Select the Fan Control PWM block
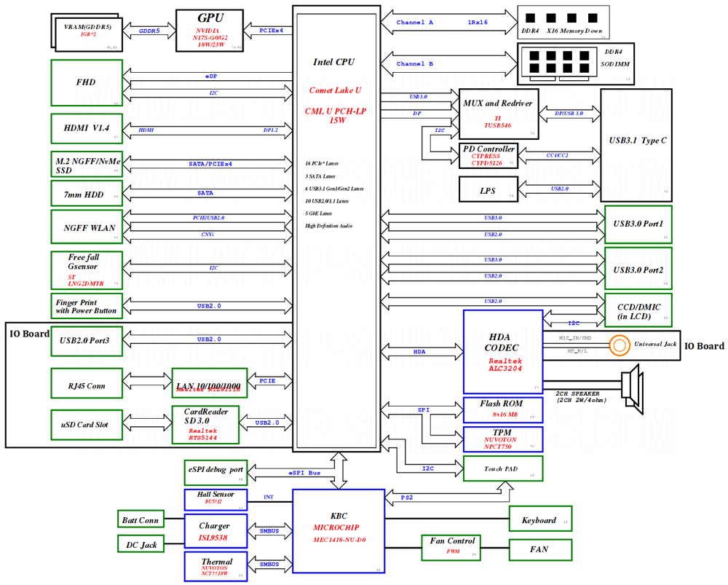 (x=451, y=548)
